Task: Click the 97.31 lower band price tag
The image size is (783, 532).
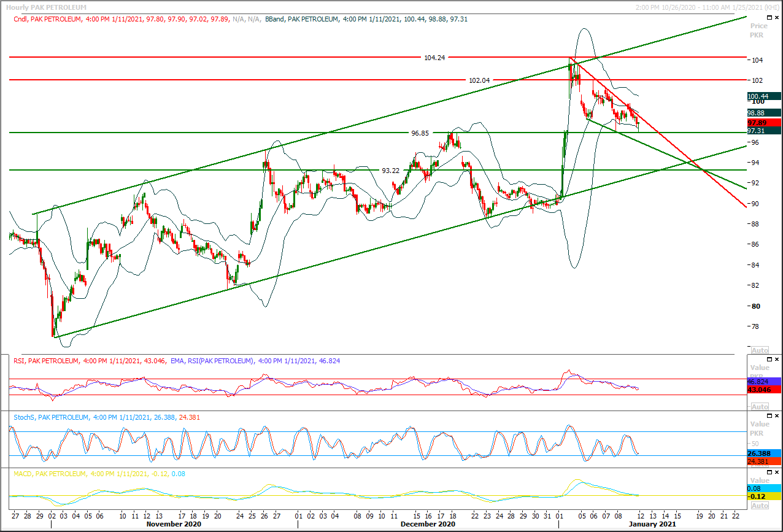Action: [763, 131]
